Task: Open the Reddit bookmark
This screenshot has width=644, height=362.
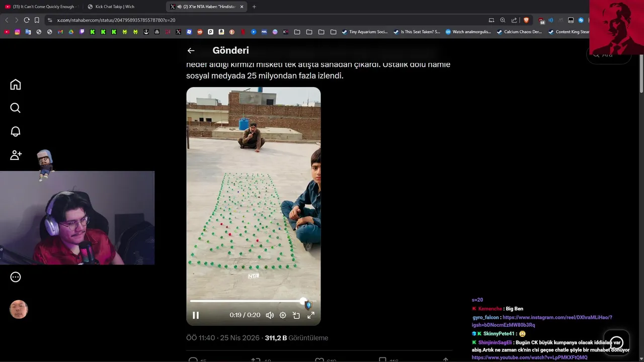Action: click(200, 32)
